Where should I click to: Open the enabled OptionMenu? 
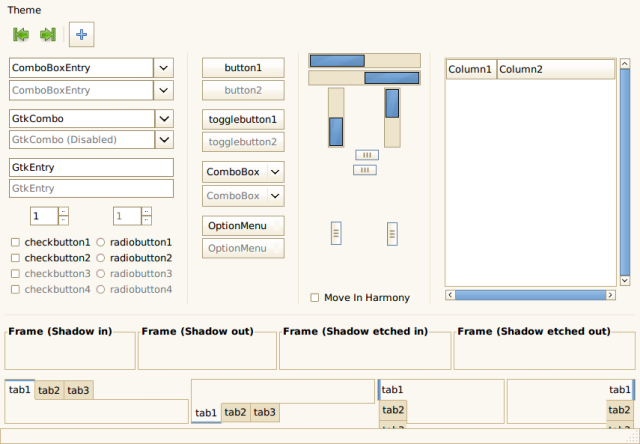point(243,225)
